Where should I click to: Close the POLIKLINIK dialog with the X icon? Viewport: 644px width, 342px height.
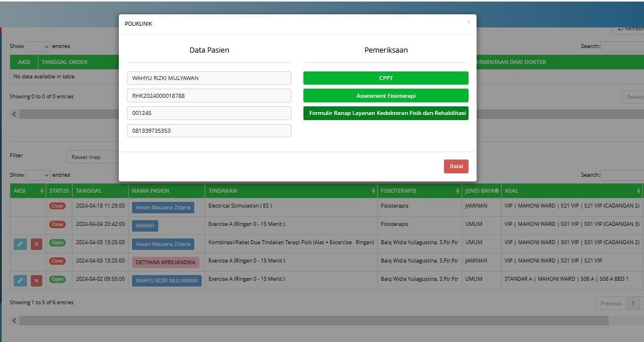coord(469,22)
